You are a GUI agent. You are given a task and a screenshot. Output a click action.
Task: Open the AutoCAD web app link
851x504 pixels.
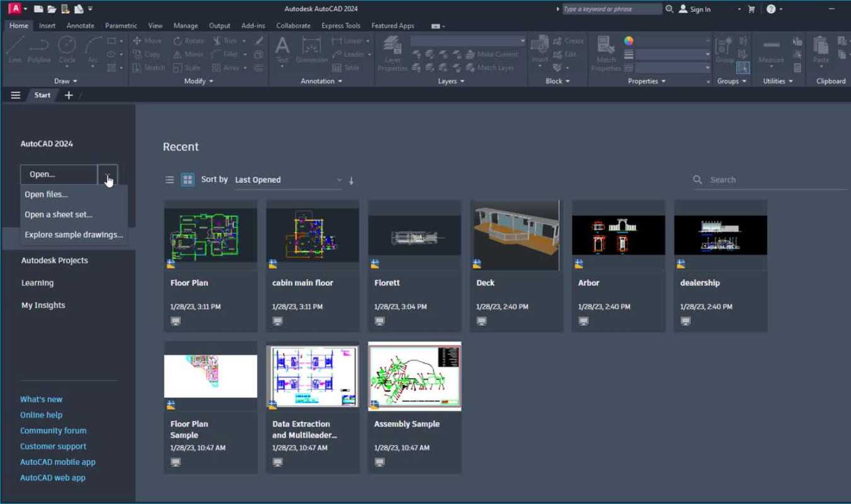click(52, 478)
